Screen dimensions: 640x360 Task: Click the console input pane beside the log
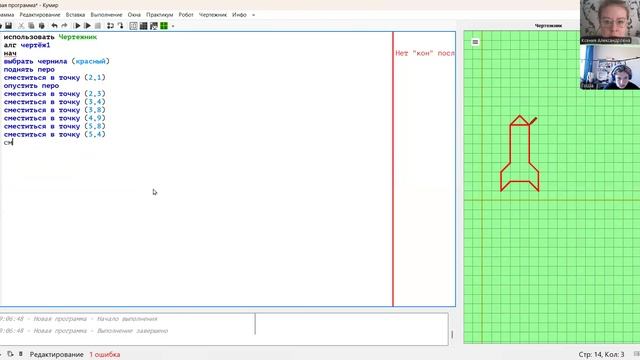tap(352, 329)
